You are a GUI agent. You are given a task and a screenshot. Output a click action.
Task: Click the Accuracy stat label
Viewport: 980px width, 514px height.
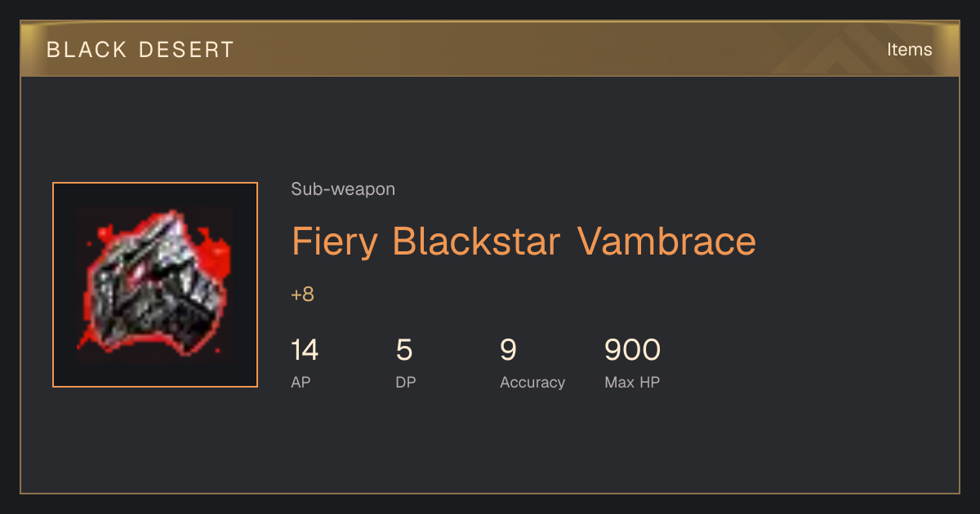tap(532, 382)
